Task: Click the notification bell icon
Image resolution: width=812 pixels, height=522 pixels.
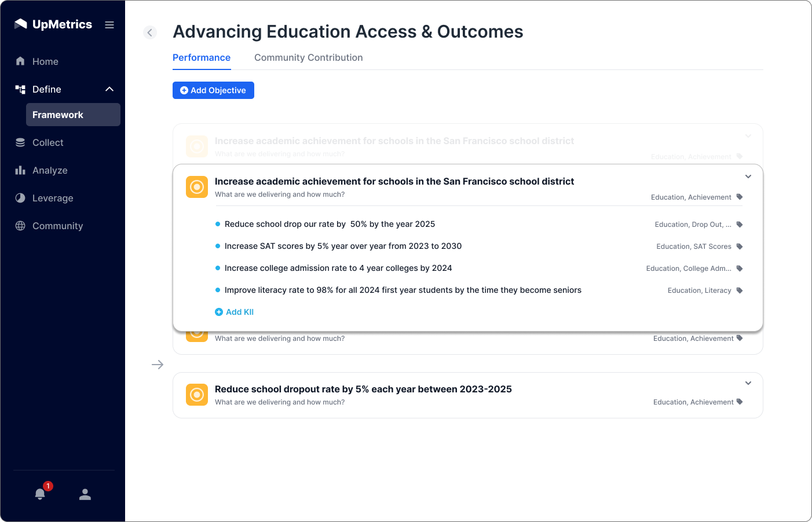Action: (40, 494)
